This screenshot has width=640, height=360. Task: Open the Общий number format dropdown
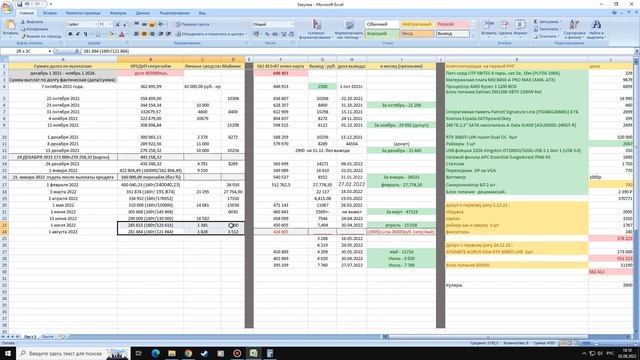pyautogui.click(x=292, y=24)
